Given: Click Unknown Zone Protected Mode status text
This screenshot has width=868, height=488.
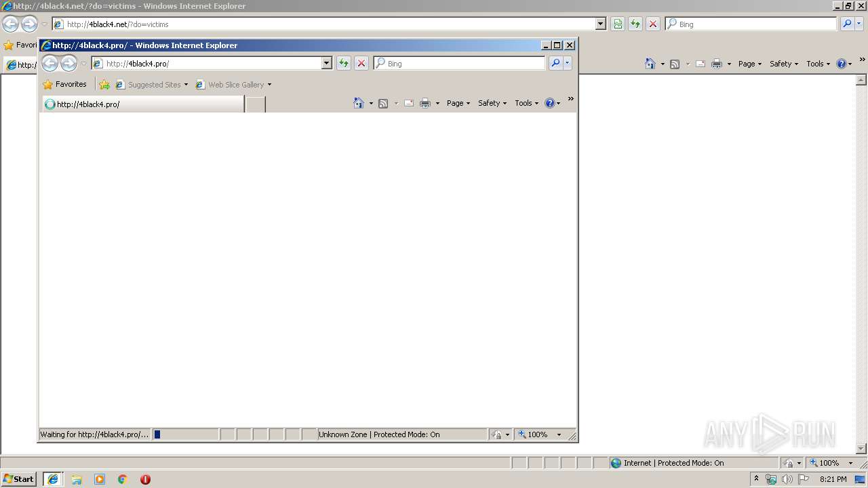Looking at the screenshot, I should tap(379, 434).
